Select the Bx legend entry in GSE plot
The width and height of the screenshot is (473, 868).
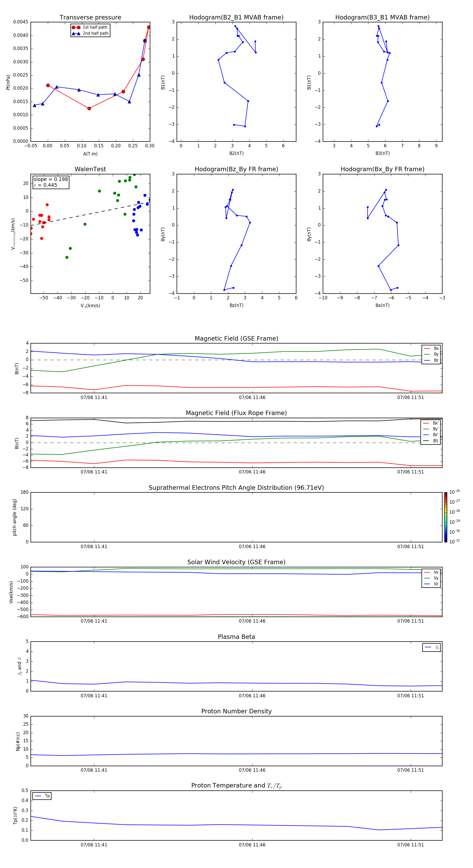pos(431,349)
